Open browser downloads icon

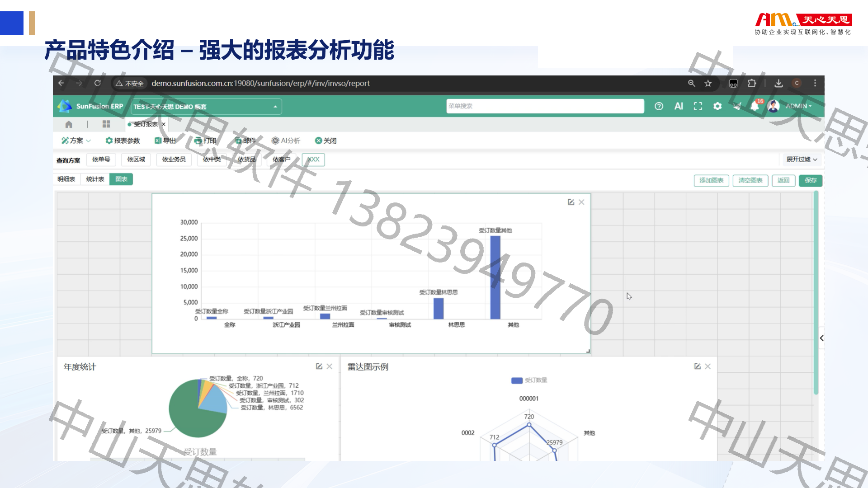tap(778, 83)
